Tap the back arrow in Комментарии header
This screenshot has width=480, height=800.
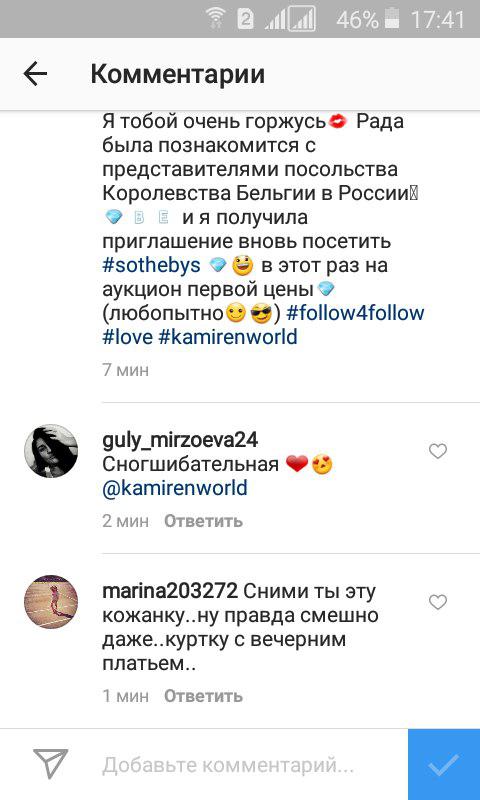[35, 74]
